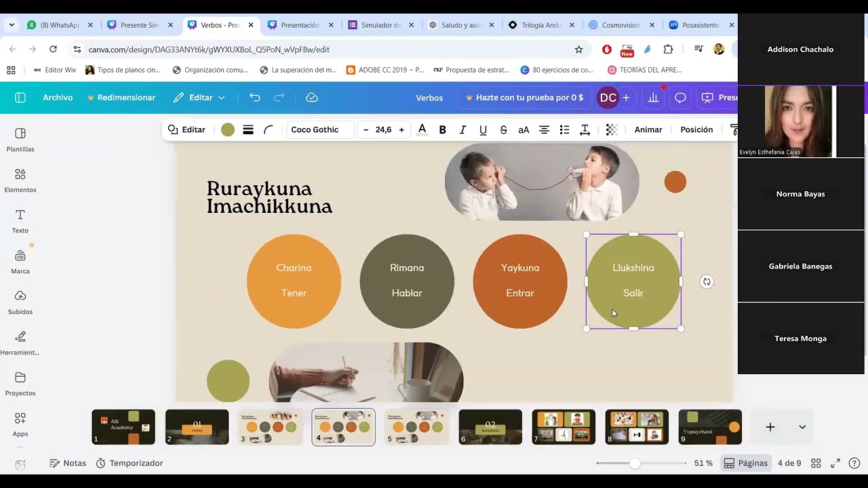Toggle underline formatting
This screenshot has height=488, width=868.
[483, 129]
